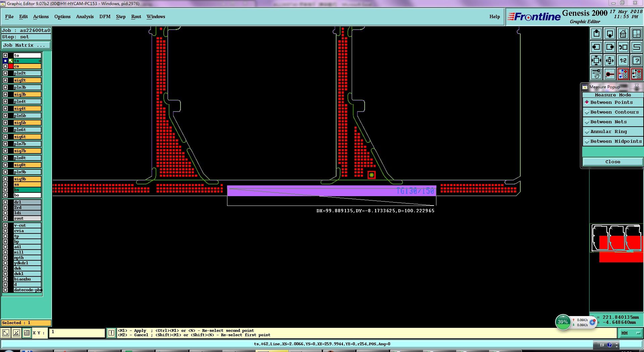Select the v-cut layer row
644x352 pixels.
click(x=27, y=225)
